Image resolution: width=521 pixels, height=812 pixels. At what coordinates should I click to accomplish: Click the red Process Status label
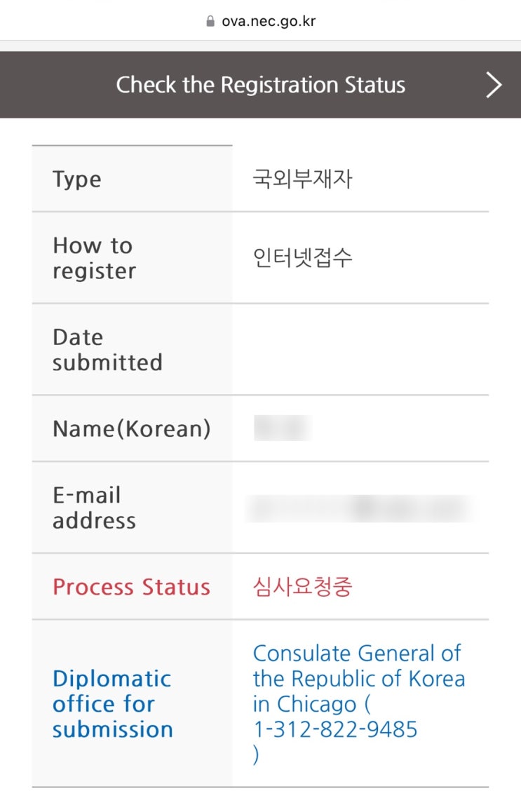click(x=132, y=587)
